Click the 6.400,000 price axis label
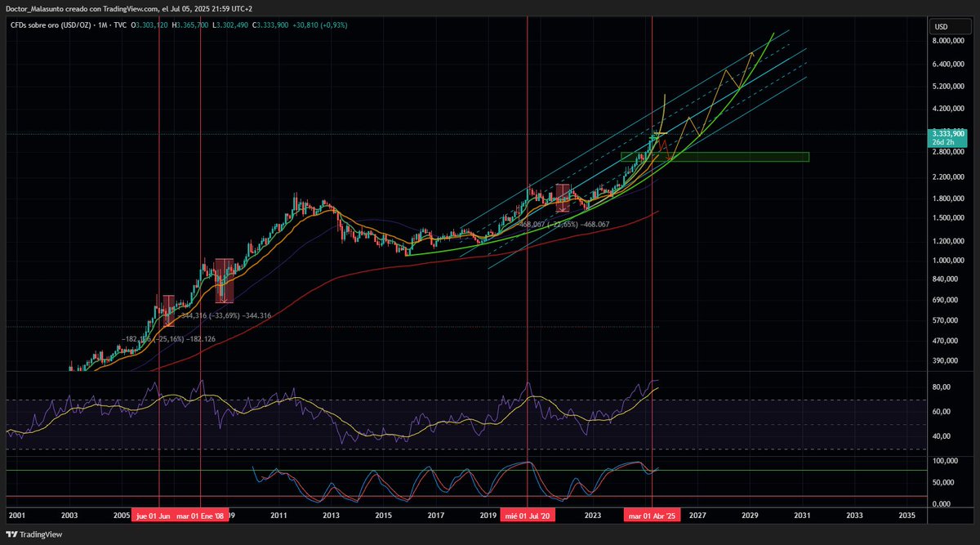Screen dimensions: 980x545 point(949,64)
